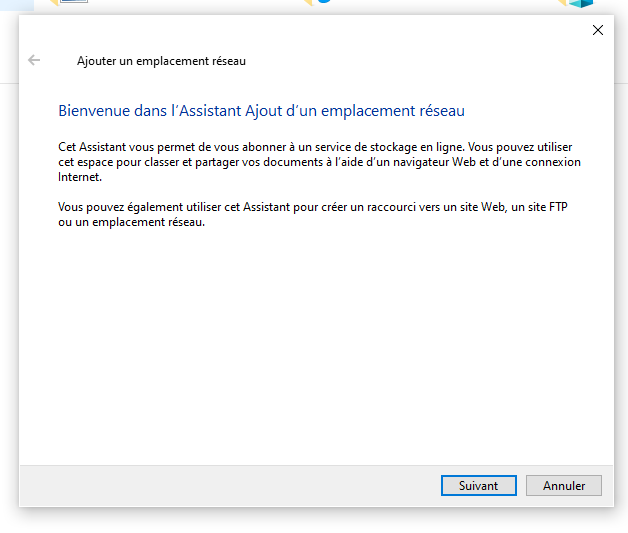This screenshot has width=628, height=533.
Task: Close the network location wizard window
Action: point(598,30)
